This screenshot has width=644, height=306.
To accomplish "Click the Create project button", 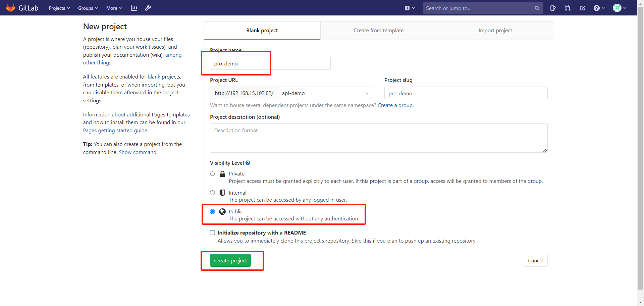I will pyautogui.click(x=230, y=260).
